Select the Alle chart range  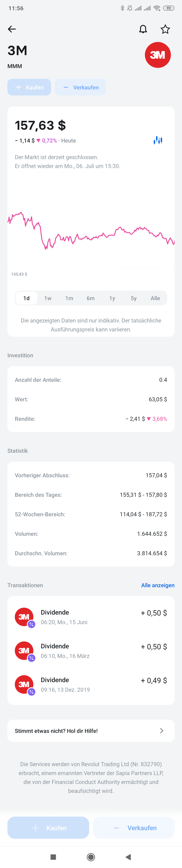point(155,298)
